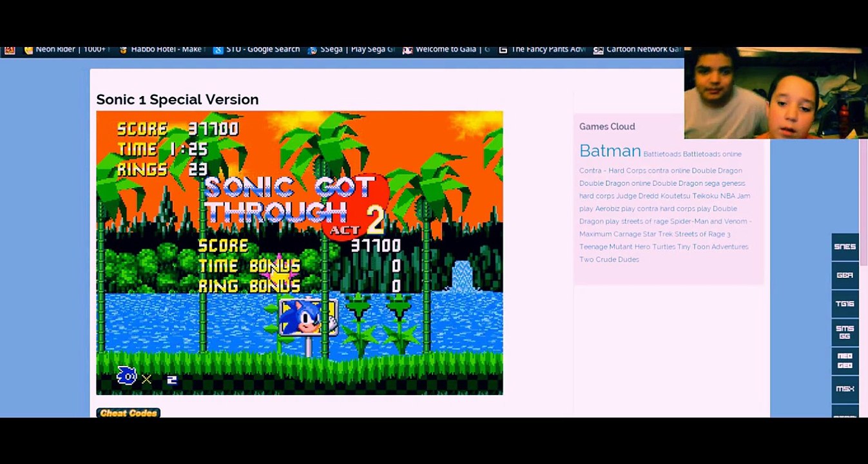Open The Fancy Pants Adventures bookmark
The image size is (868, 464).
pyautogui.click(x=541, y=50)
